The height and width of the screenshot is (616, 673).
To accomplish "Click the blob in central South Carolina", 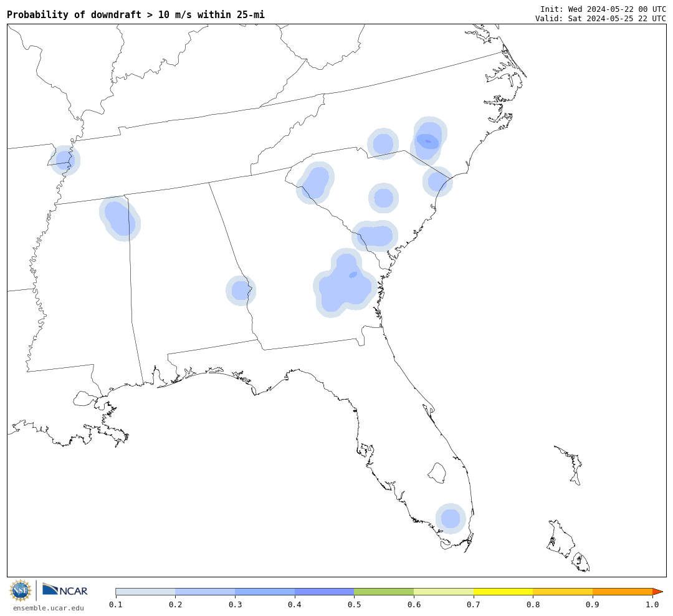I will point(383,198).
